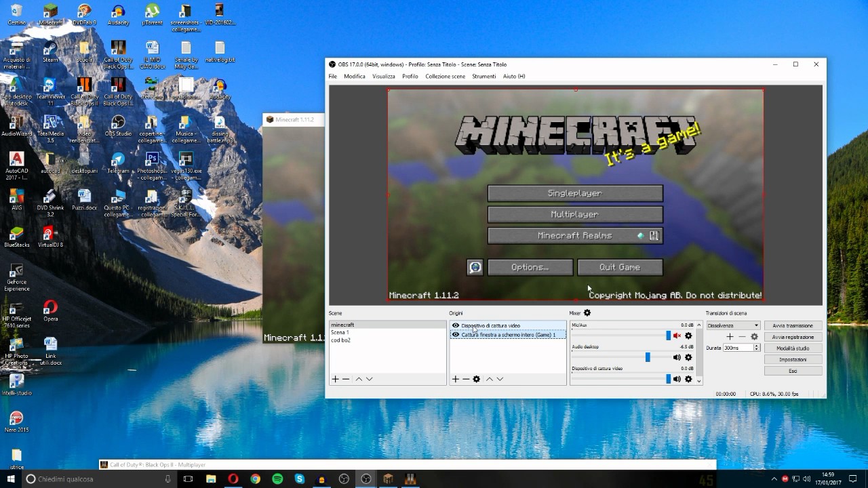Move the selected scene up in the list
This screenshot has width=868, height=488.
click(359, 379)
